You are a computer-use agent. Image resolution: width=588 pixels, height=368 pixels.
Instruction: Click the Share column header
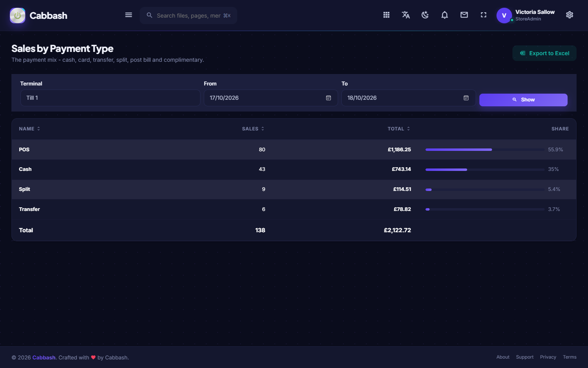(x=560, y=129)
